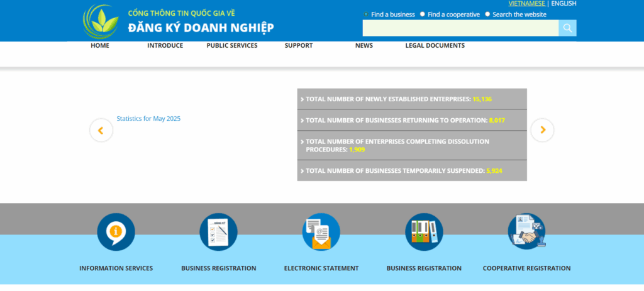Click the ELECTRONIC STATEMENT label
The image size is (644, 291).
[321, 268]
